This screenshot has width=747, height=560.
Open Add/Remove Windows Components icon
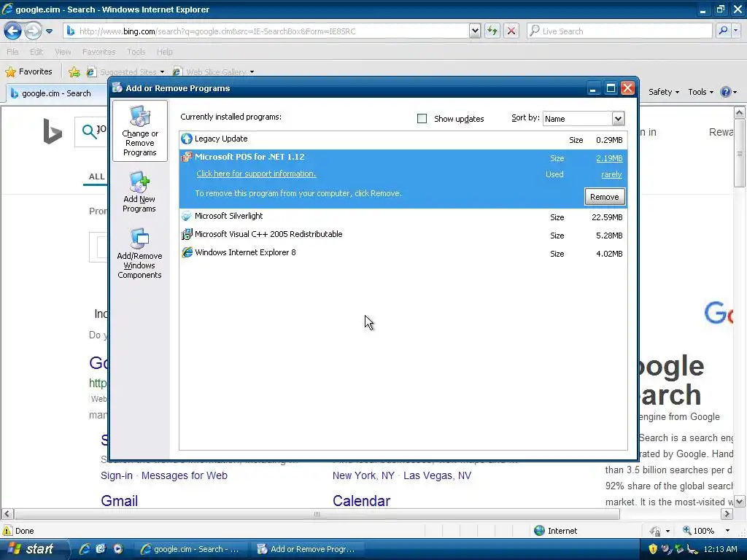click(139, 239)
